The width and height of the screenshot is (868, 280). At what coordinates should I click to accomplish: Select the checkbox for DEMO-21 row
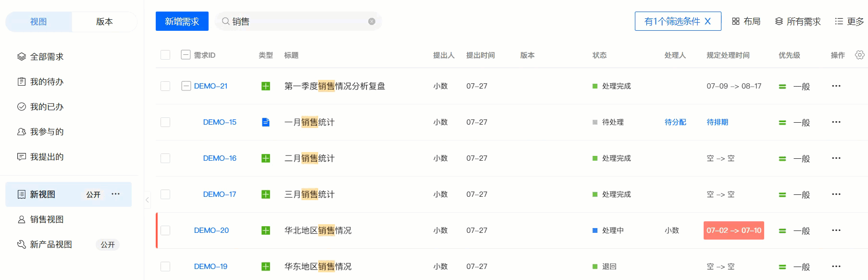pyautogui.click(x=165, y=86)
